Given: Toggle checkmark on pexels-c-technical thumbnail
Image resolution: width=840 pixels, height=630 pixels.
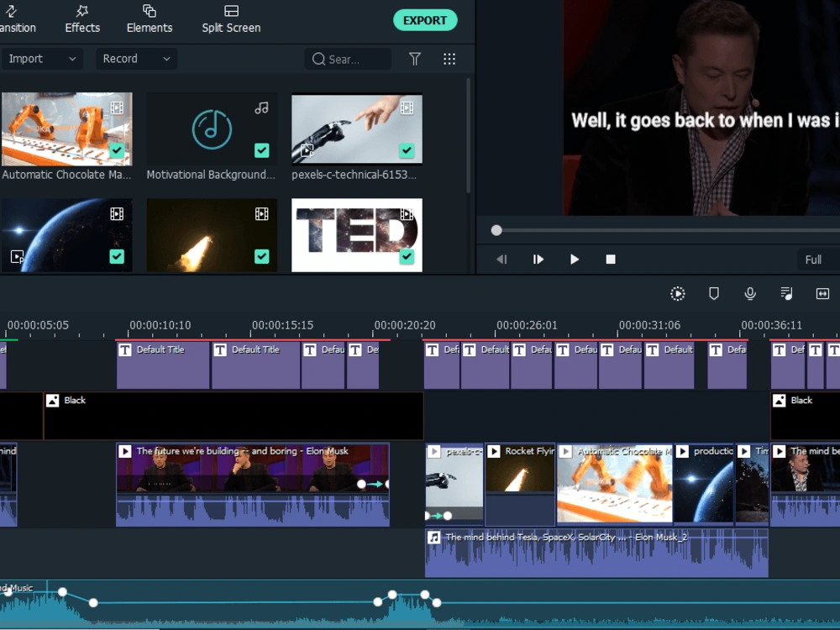Looking at the screenshot, I should click(407, 150).
